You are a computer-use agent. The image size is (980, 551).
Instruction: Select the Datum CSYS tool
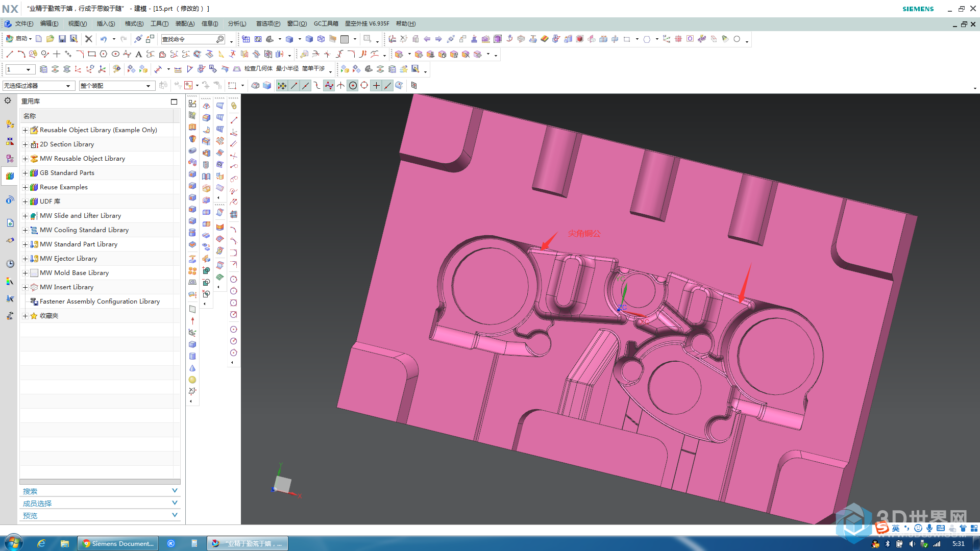point(192,333)
